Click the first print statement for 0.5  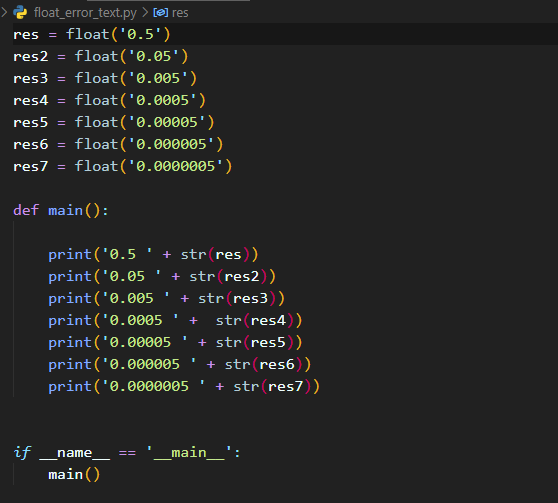tap(153, 255)
